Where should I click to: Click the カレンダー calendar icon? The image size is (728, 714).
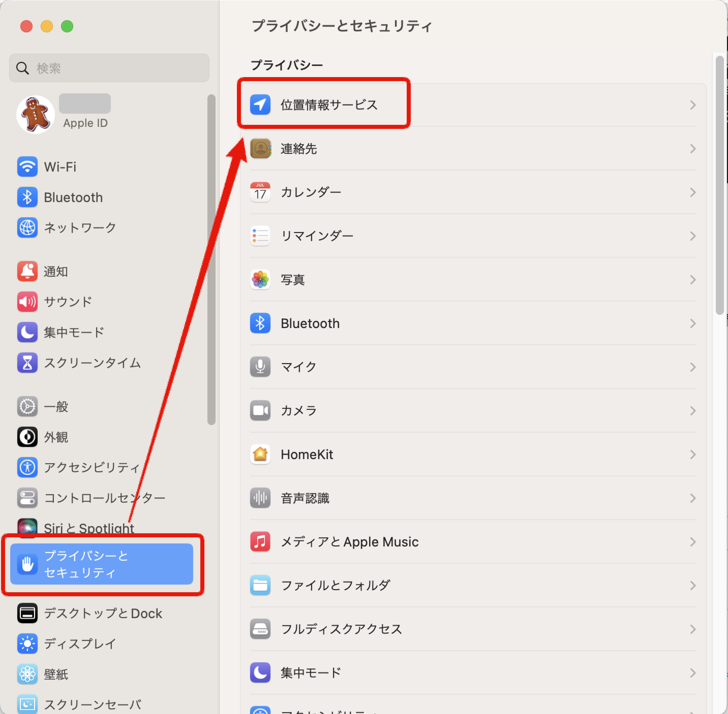click(260, 192)
